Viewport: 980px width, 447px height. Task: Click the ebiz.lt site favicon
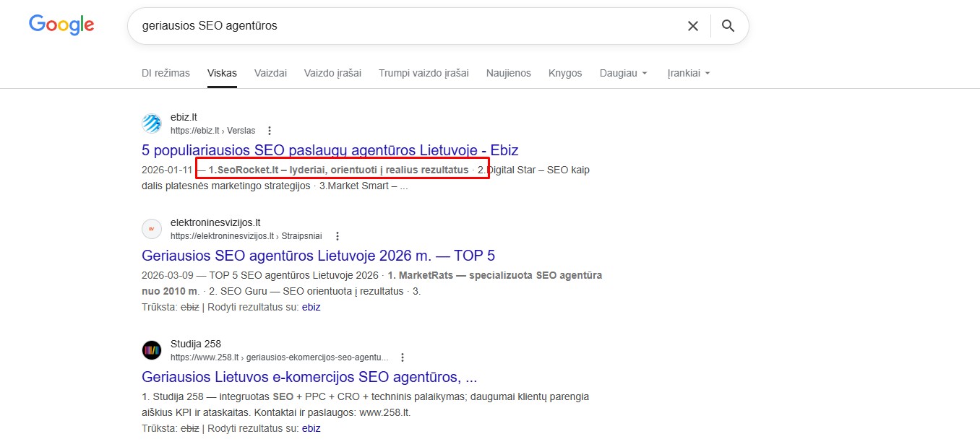pyautogui.click(x=151, y=123)
